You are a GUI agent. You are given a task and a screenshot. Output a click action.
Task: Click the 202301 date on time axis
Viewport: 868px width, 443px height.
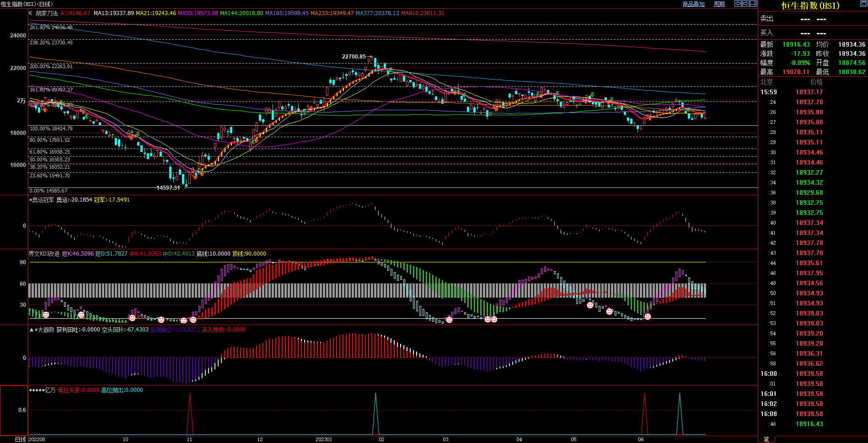324,439
